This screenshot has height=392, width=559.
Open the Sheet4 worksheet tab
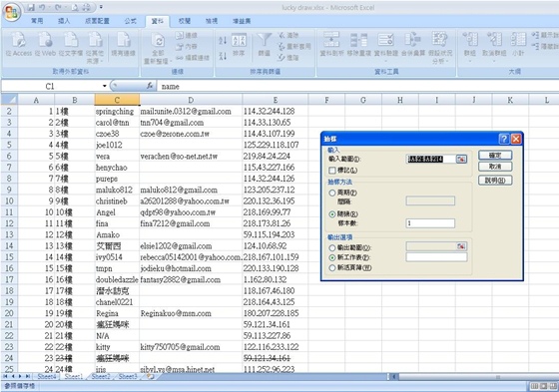click(x=47, y=376)
